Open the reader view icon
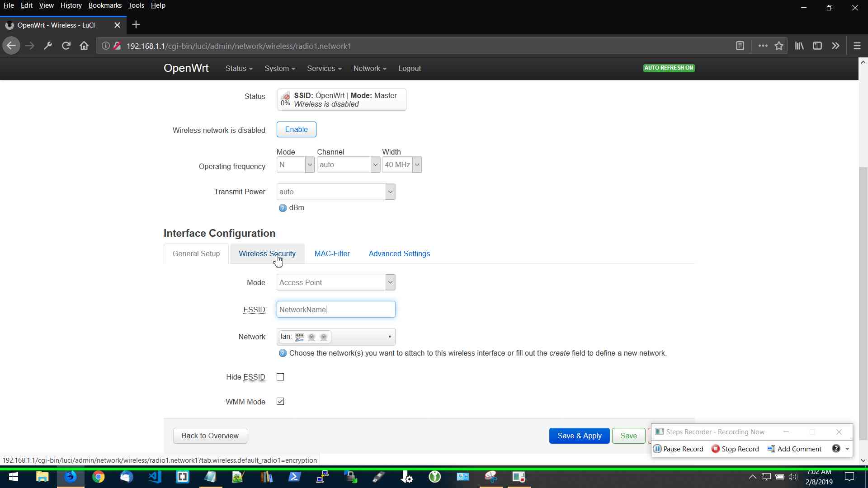The height and width of the screenshot is (488, 868). [x=740, y=46]
